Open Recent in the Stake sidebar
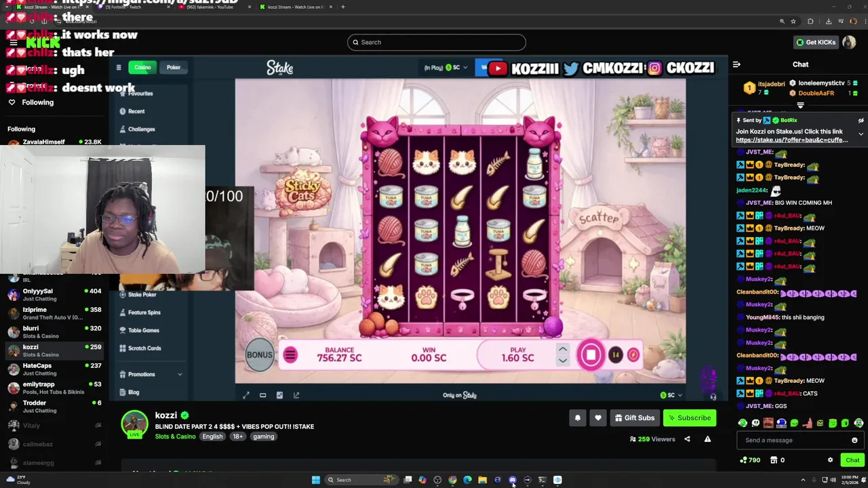Screen dimensions: 868x488 136,111
